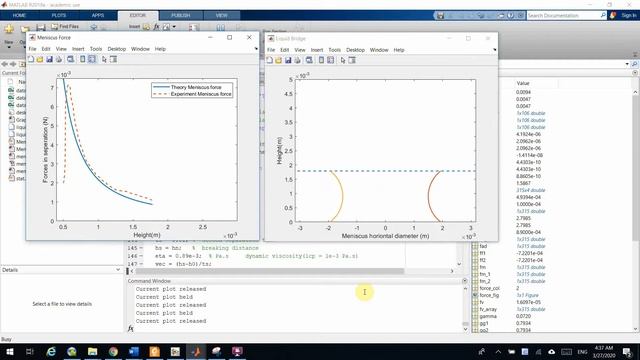Image resolution: width=640 pixels, height=360 pixels.
Task: Switch to the PLOTS ribbon tab
Action: (58, 16)
